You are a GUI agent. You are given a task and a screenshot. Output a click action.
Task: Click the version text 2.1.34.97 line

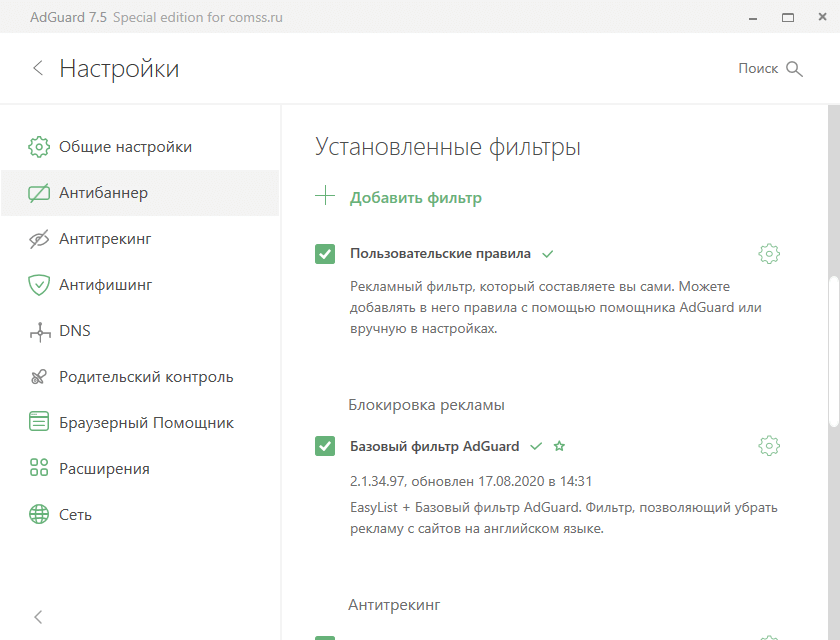coord(471,481)
